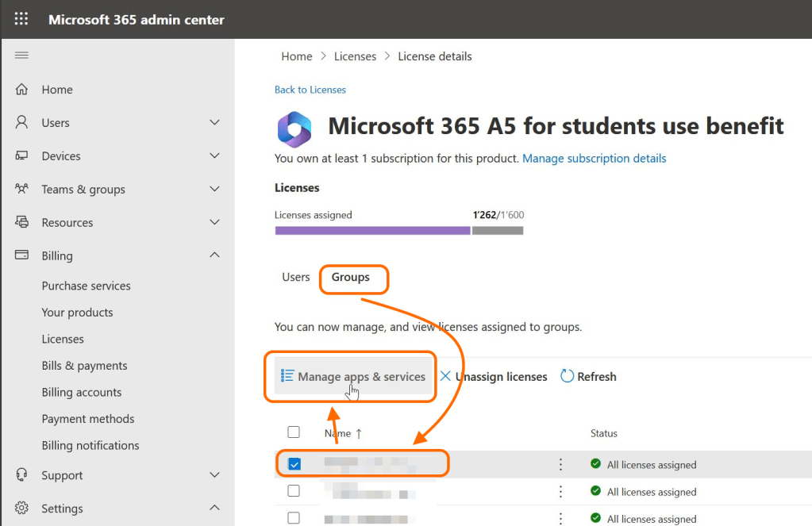Click the licenses assigned progress bar
The width and height of the screenshot is (812, 526).
[x=398, y=231]
